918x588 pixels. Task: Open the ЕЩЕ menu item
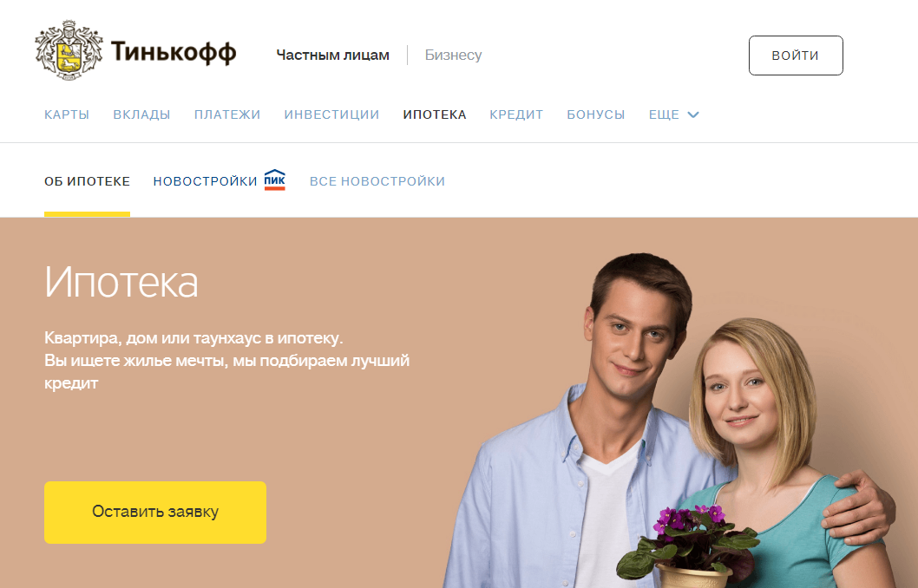[664, 114]
